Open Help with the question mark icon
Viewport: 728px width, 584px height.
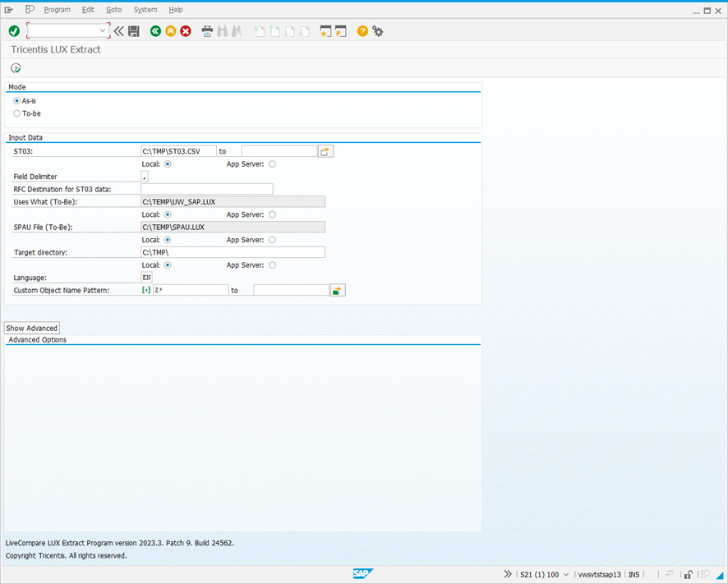(362, 30)
